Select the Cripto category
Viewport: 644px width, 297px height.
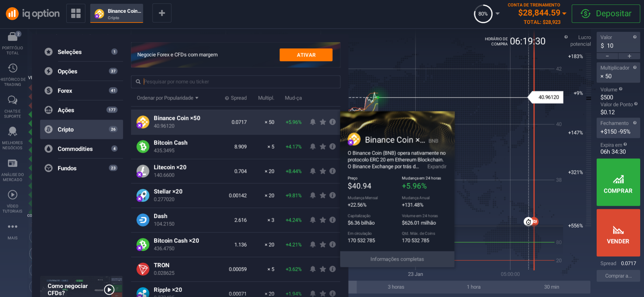[x=82, y=129]
